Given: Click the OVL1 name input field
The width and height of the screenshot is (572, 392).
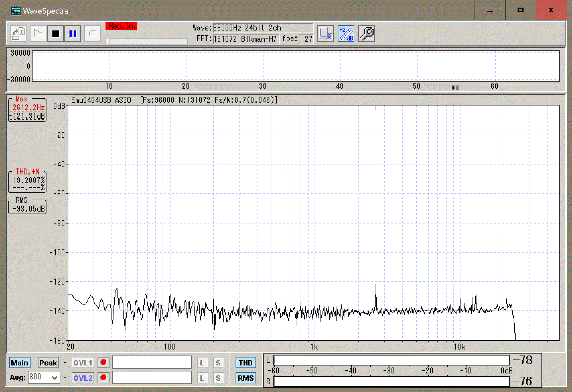Looking at the screenshot, I should [152, 362].
